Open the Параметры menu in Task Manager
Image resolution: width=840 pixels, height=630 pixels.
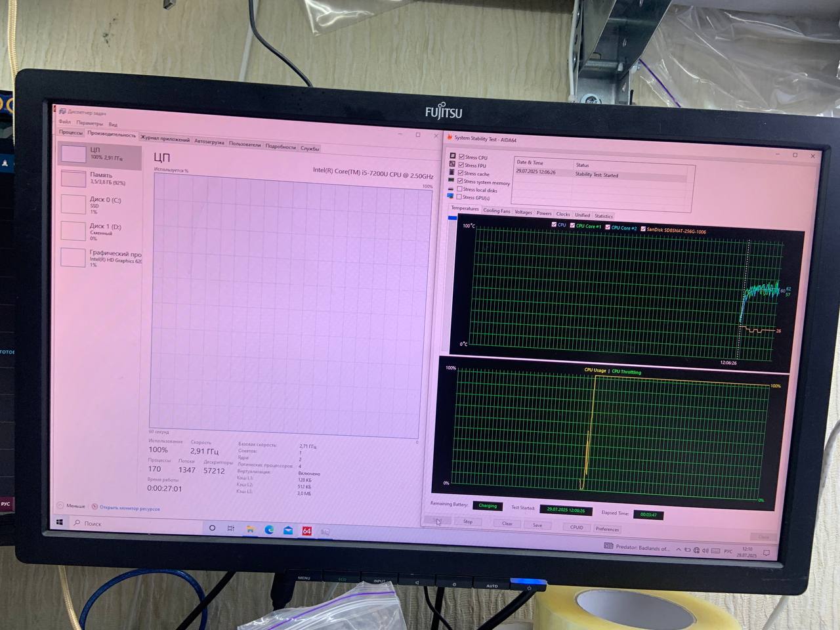89,123
